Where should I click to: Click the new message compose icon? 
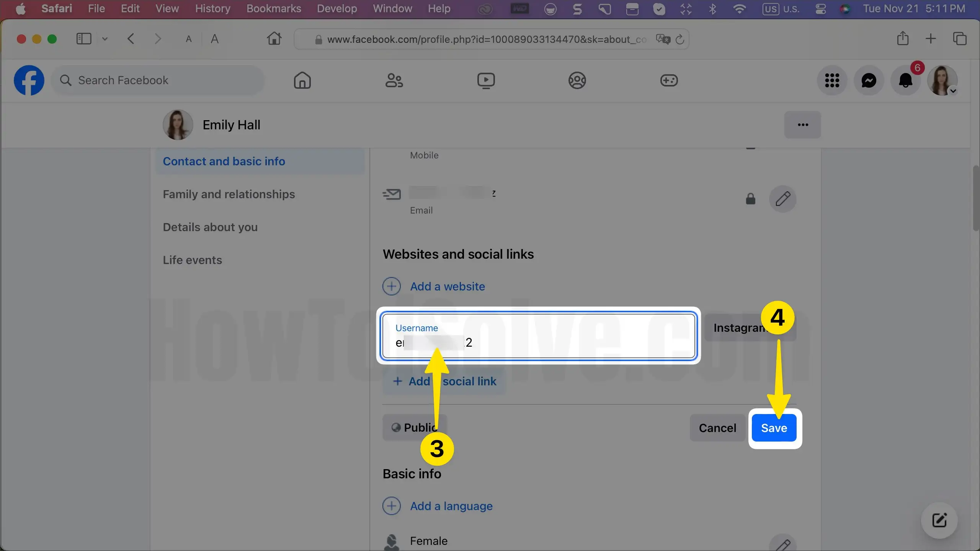(x=939, y=520)
